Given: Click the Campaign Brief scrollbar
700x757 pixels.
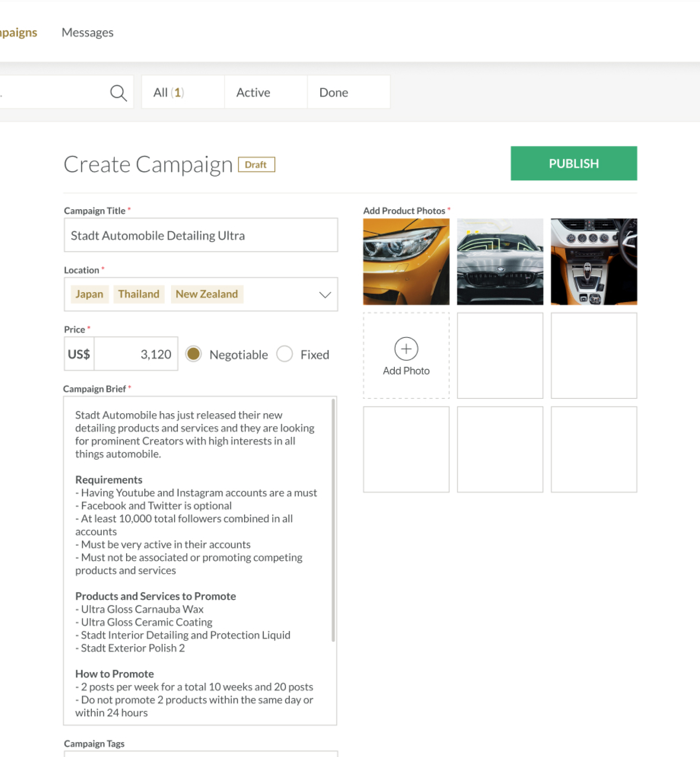Looking at the screenshot, I should tap(333, 519).
